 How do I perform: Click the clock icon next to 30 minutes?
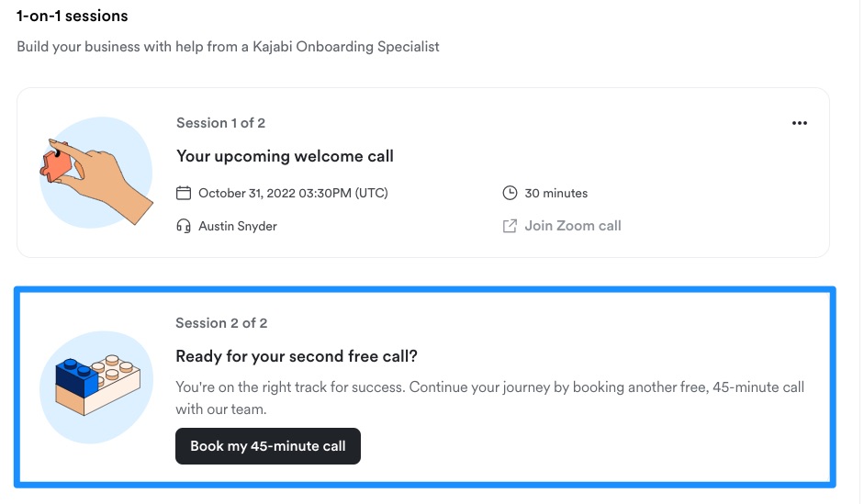pyautogui.click(x=510, y=193)
